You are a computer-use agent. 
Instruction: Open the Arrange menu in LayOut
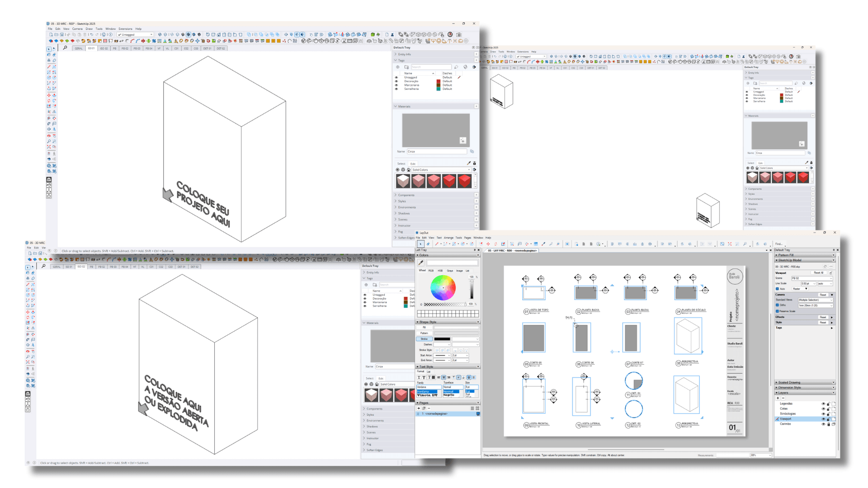(448, 238)
